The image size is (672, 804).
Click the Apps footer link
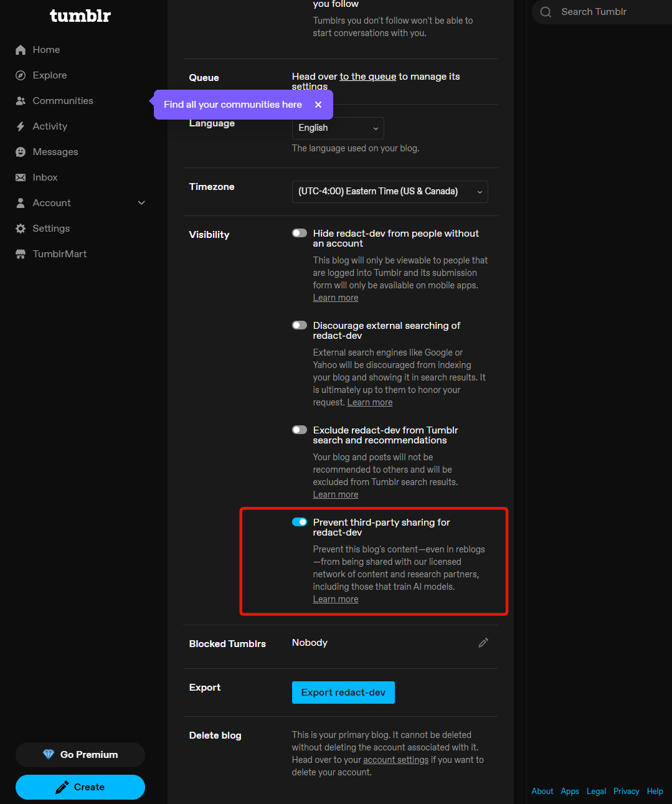tap(570, 792)
